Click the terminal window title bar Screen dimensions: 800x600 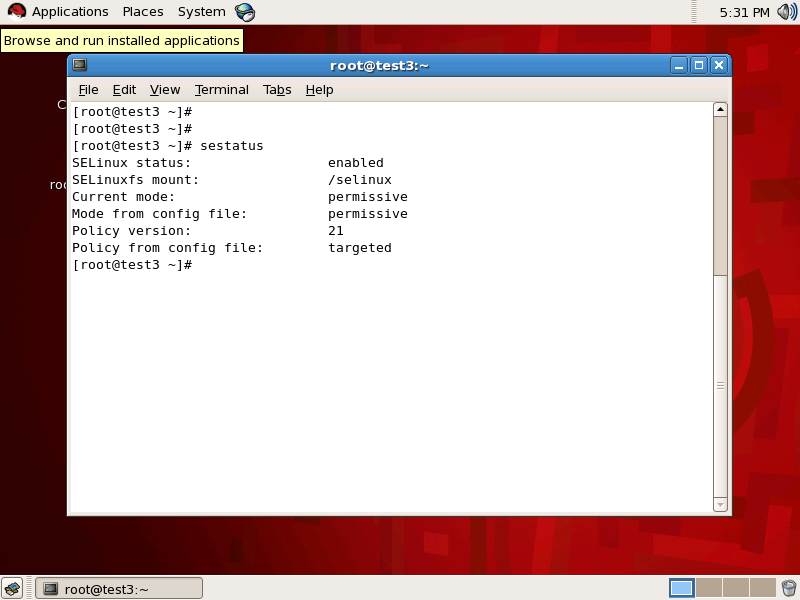(379, 65)
